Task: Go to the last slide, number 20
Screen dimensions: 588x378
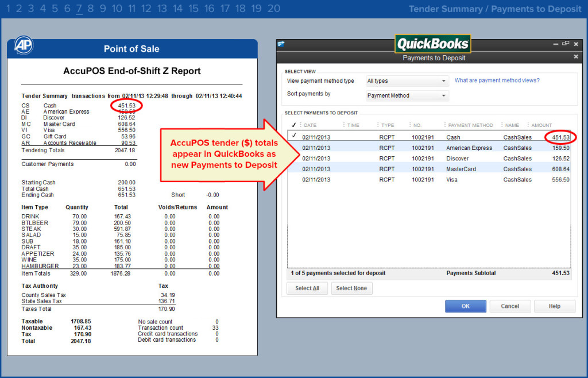Action: (274, 9)
